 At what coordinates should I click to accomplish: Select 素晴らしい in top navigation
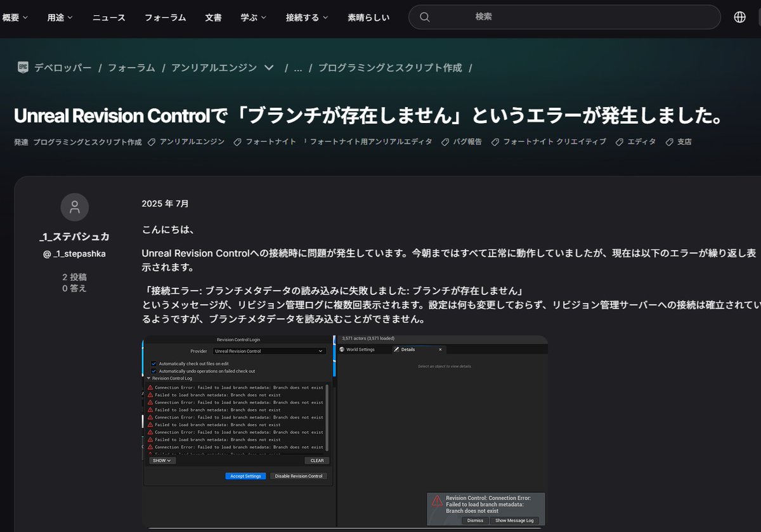[368, 18]
